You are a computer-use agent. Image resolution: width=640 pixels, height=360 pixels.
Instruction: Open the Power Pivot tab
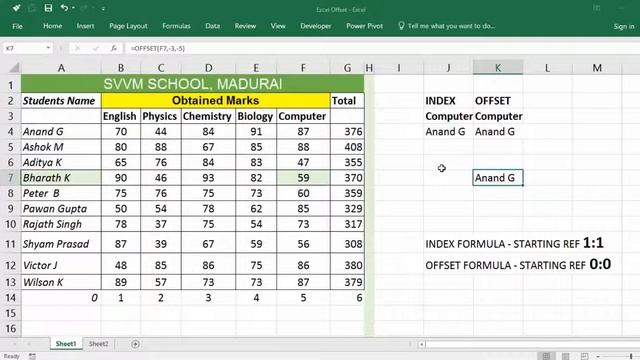click(x=364, y=26)
